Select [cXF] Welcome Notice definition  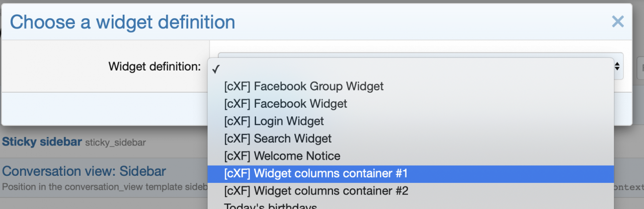click(x=282, y=156)
